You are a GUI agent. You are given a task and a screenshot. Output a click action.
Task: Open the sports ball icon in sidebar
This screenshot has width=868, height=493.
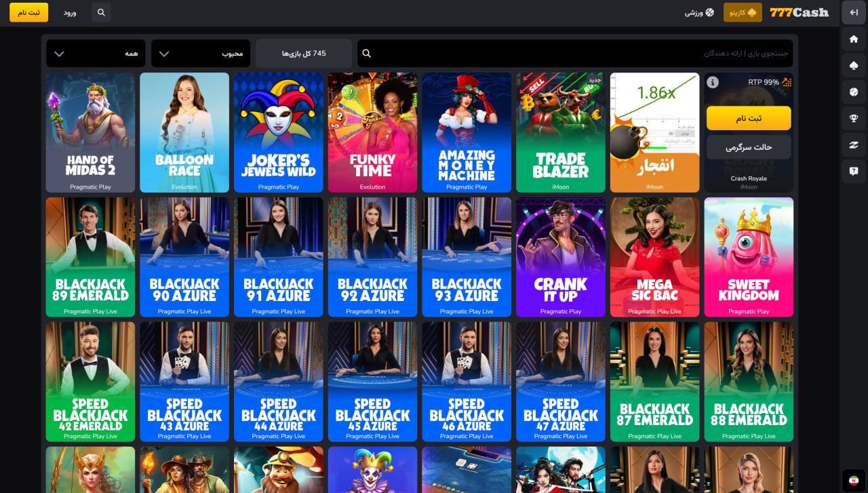(853, 92)
